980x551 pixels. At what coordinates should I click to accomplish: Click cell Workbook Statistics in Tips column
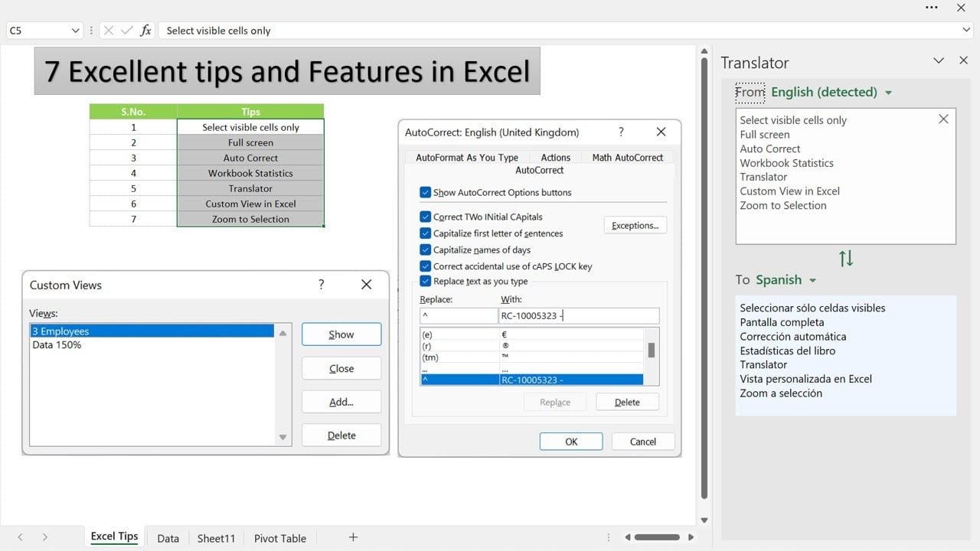(x=250, y=173)
